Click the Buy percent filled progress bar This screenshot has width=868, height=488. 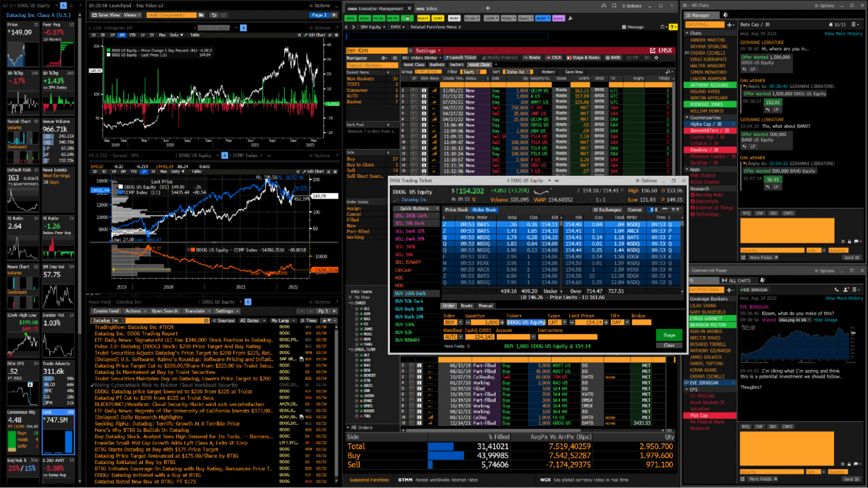click(x=446, y=455)
